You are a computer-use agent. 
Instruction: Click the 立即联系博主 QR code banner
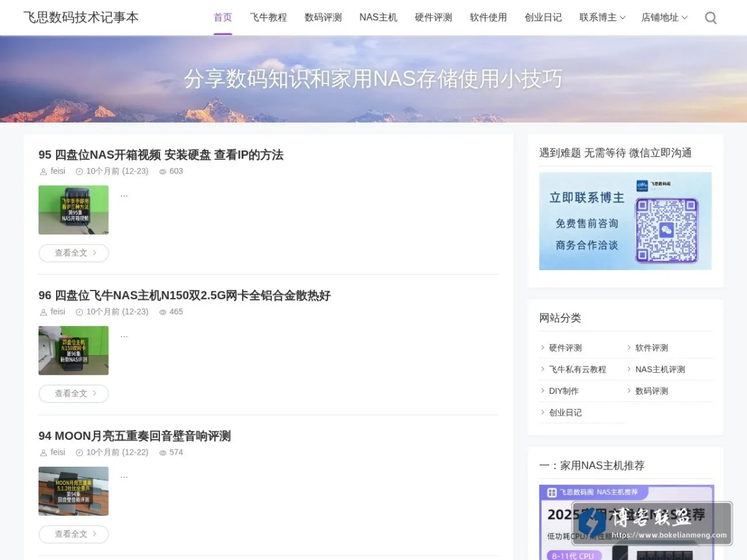pyautogui.click(x=625, y=221)
